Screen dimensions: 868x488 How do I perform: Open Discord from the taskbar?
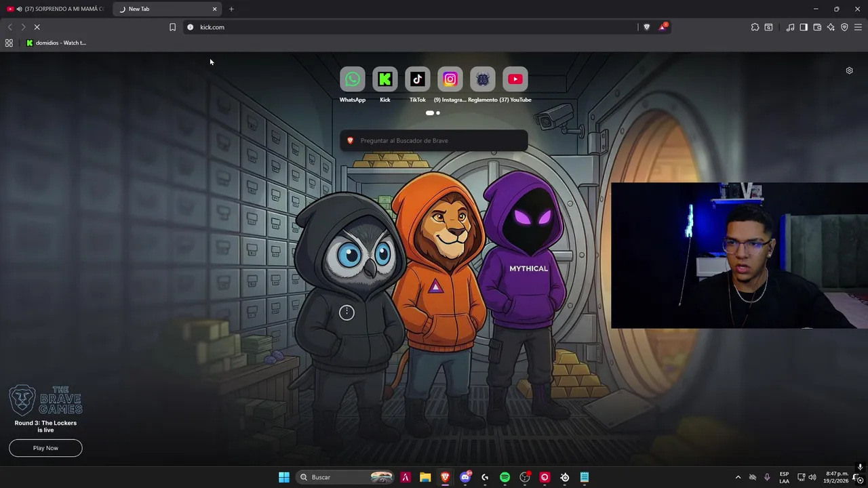coord(465,477)
